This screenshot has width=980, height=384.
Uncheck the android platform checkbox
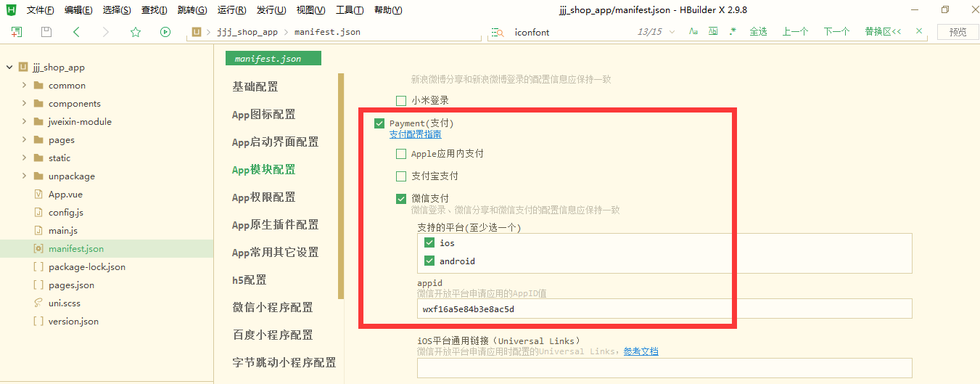click(x=429, y=261)
